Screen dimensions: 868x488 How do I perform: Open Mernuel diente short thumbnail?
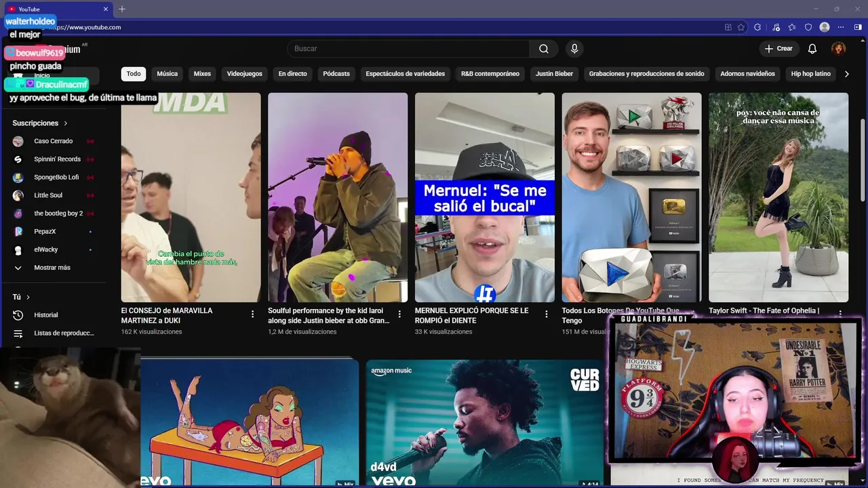point(485,197)
